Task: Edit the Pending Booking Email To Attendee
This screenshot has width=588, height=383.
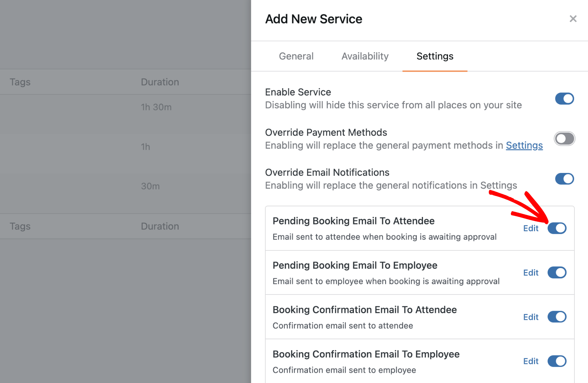Action: [531, 228]
